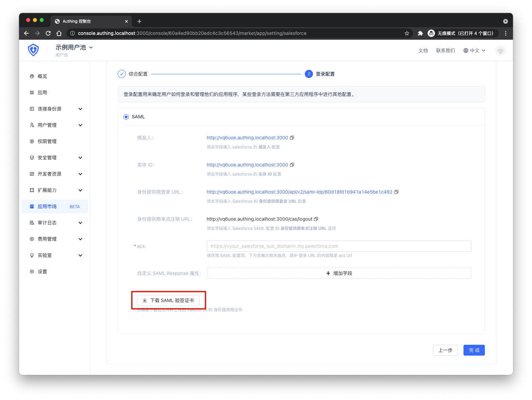
Task: Copy the 身份提供商登录 URL
Action: click(396, 192)
